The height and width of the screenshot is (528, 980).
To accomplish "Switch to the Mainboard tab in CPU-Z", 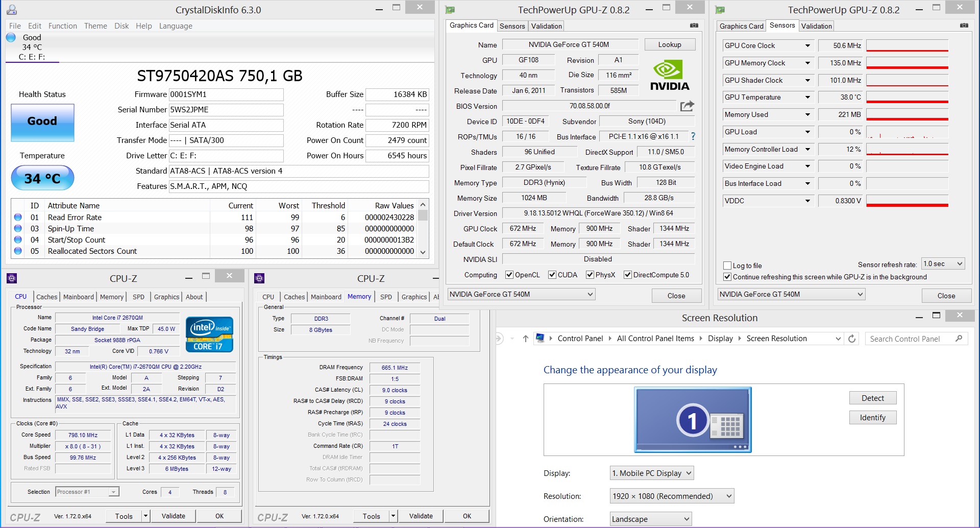I will [78, 297].
